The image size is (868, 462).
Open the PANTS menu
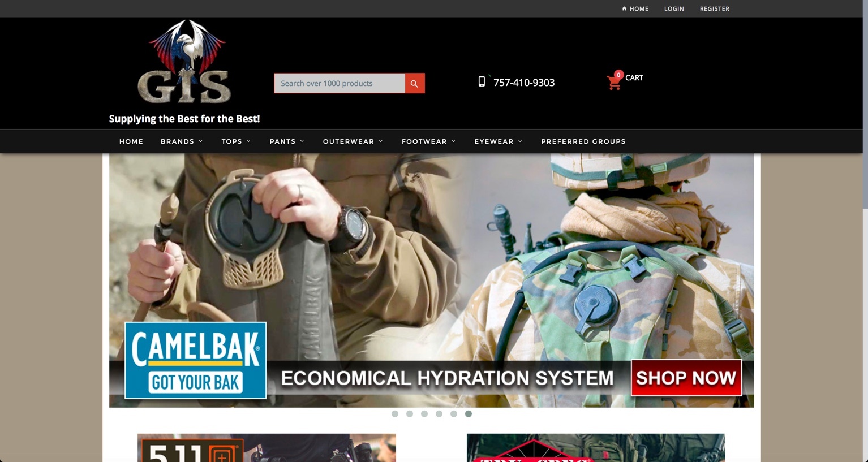(x=282, y=141)
